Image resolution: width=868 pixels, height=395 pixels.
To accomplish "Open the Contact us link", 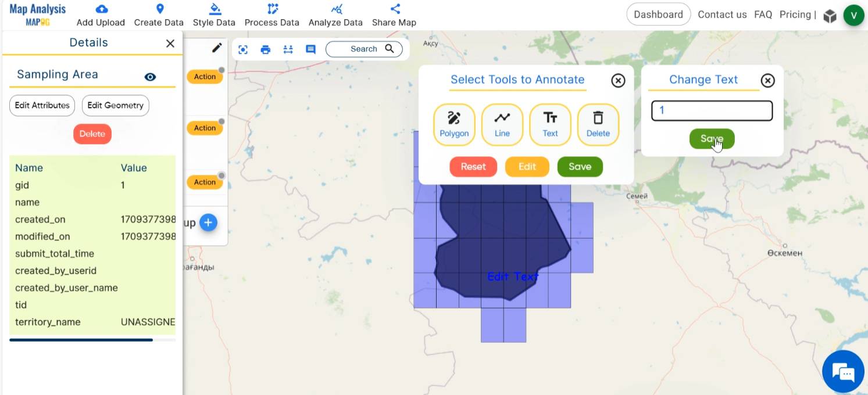I will [722, 15].
